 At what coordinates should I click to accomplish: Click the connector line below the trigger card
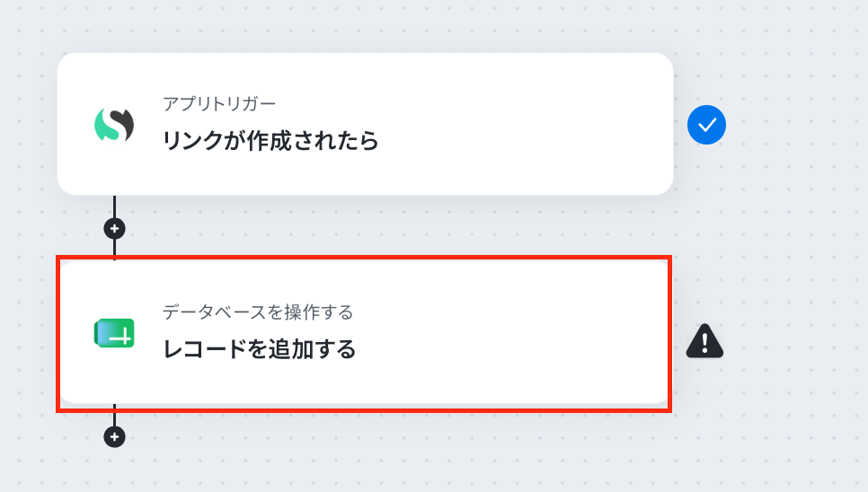tap(115, 206)
